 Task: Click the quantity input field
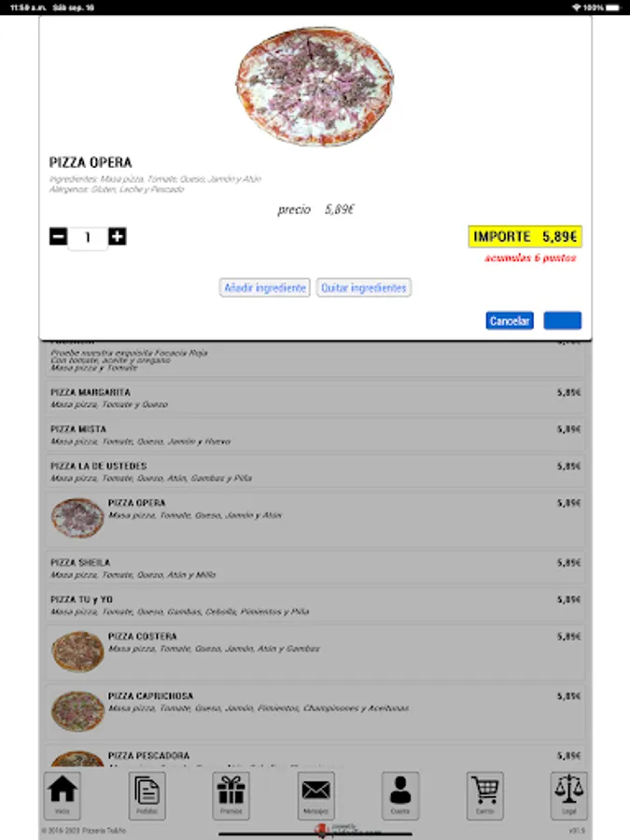[x=88, y=237]
